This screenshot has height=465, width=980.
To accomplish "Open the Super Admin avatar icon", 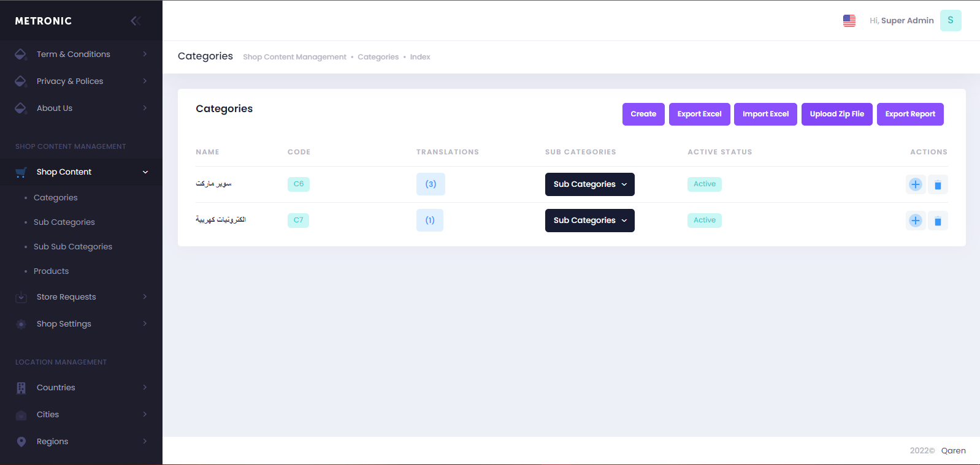I will click(950, 21).
